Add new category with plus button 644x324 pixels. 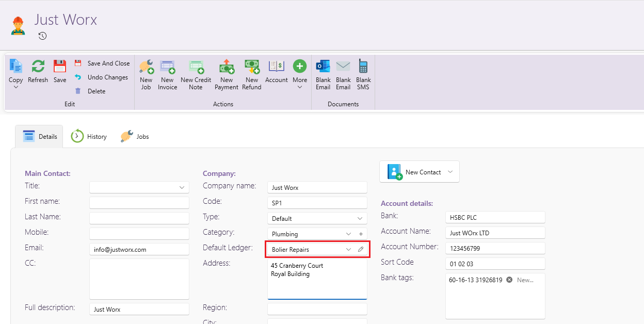coord(361,234)
